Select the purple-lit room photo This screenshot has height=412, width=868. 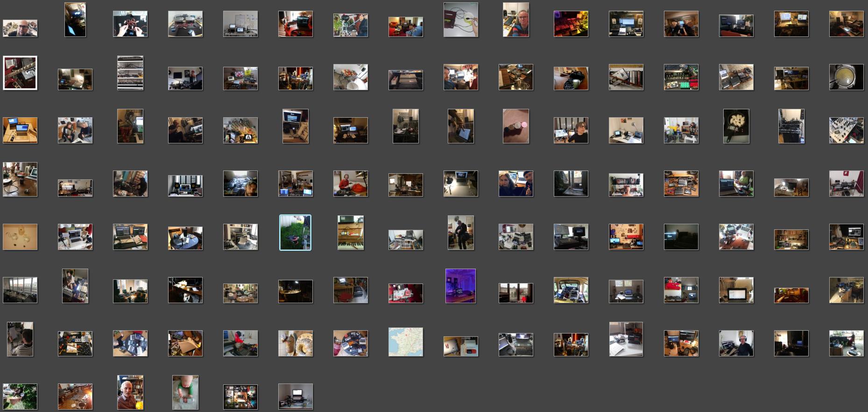[460, 286]
